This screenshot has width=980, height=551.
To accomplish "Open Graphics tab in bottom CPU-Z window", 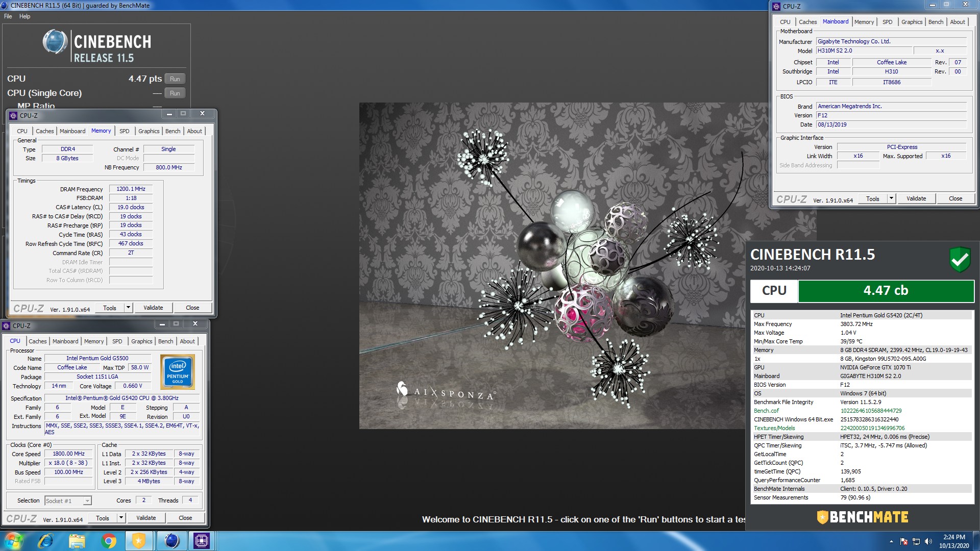I will (x=142, y=341).
